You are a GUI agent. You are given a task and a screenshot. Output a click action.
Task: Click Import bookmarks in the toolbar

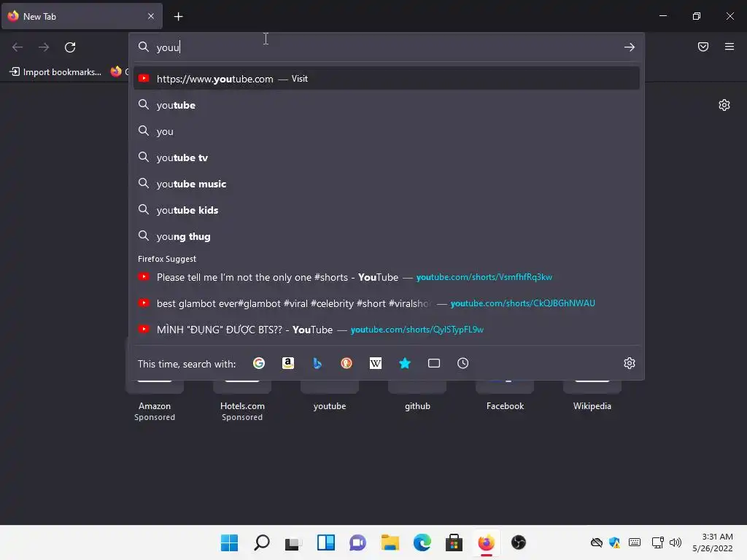(x=55, y=72)
